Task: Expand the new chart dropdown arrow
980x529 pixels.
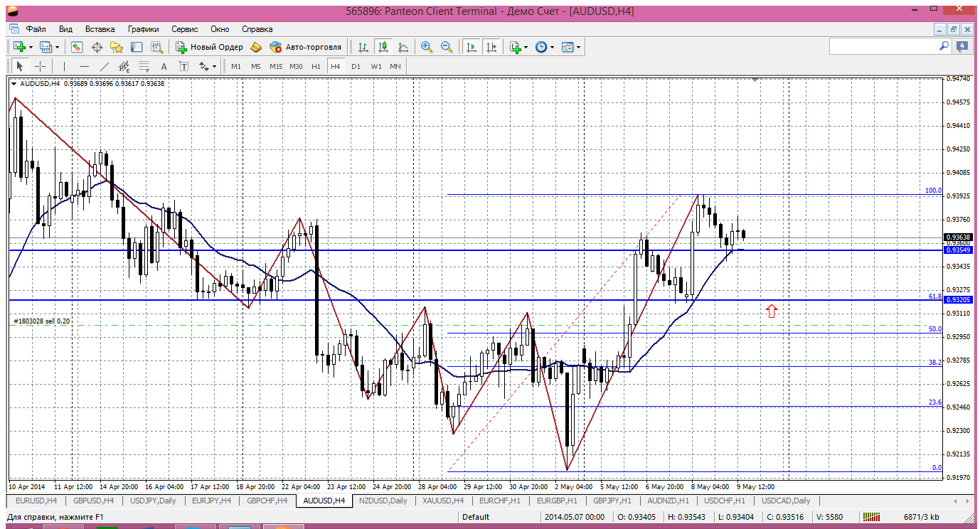Action: [31, 47]
